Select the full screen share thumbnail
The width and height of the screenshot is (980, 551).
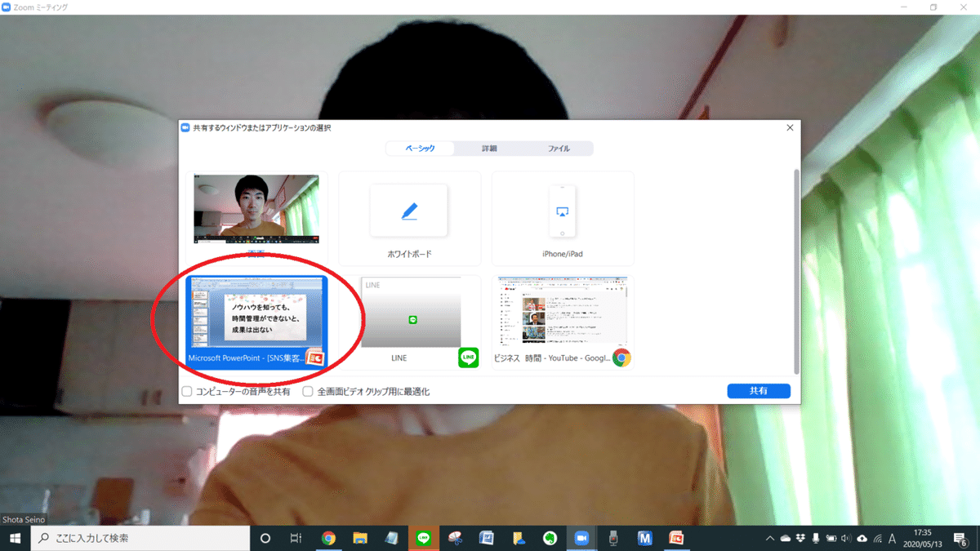[x=257, y=218]
